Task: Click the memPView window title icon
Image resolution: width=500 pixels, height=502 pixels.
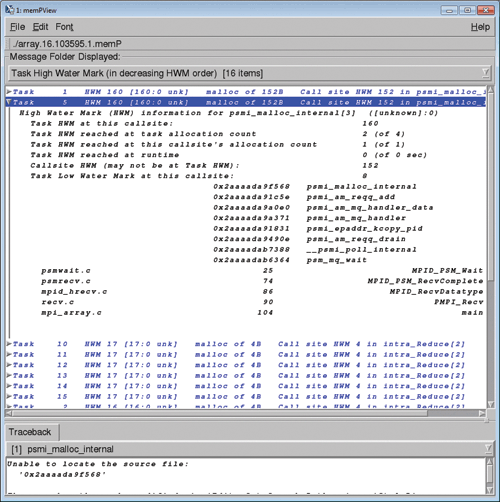Action: 9,10
